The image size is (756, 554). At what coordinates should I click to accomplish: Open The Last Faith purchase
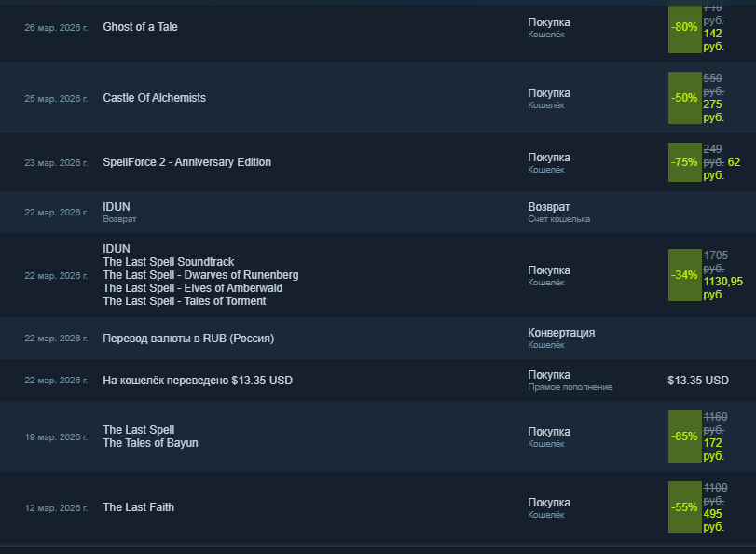(138, 507)
